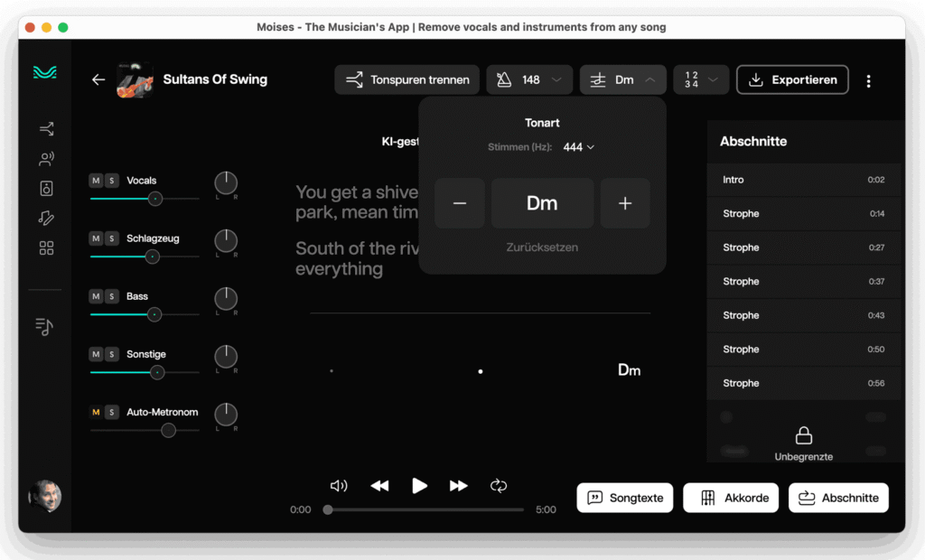This screenshot has height=560, width=925.
Task: Open the plugins grid icon in sidebar
Action: pyautogui.click(x=47, y=247)
